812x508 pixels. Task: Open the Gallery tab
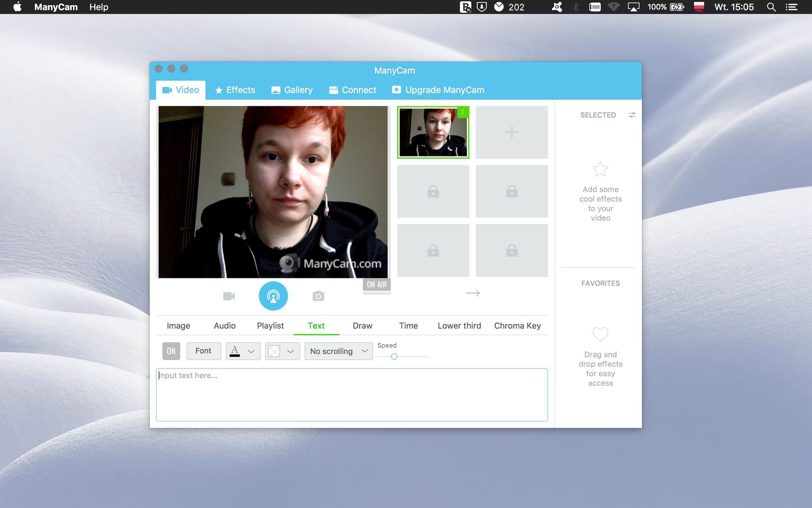(x=292, y=90)
